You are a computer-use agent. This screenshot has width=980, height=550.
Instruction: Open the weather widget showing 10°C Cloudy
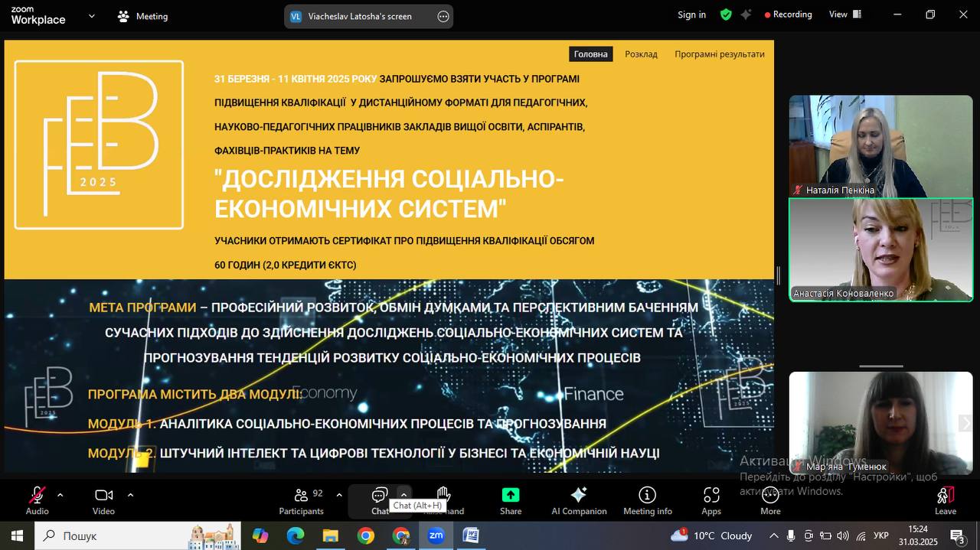(711, 535)
